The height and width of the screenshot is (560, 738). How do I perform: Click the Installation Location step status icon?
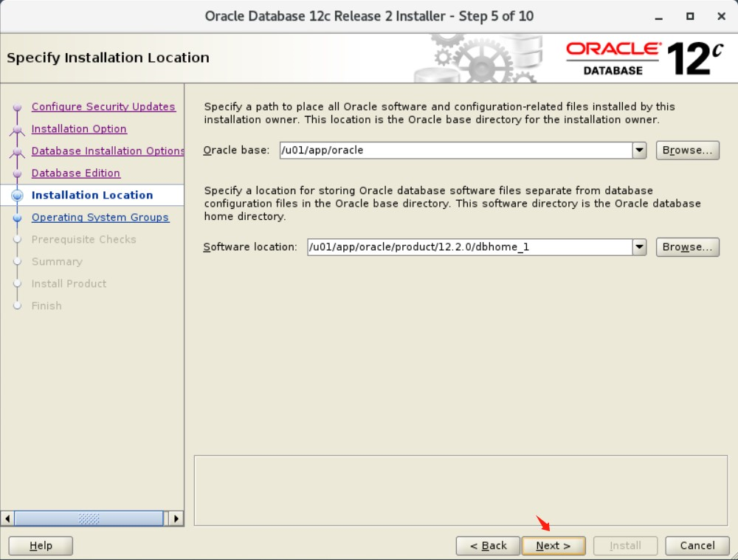click(18, 195)
